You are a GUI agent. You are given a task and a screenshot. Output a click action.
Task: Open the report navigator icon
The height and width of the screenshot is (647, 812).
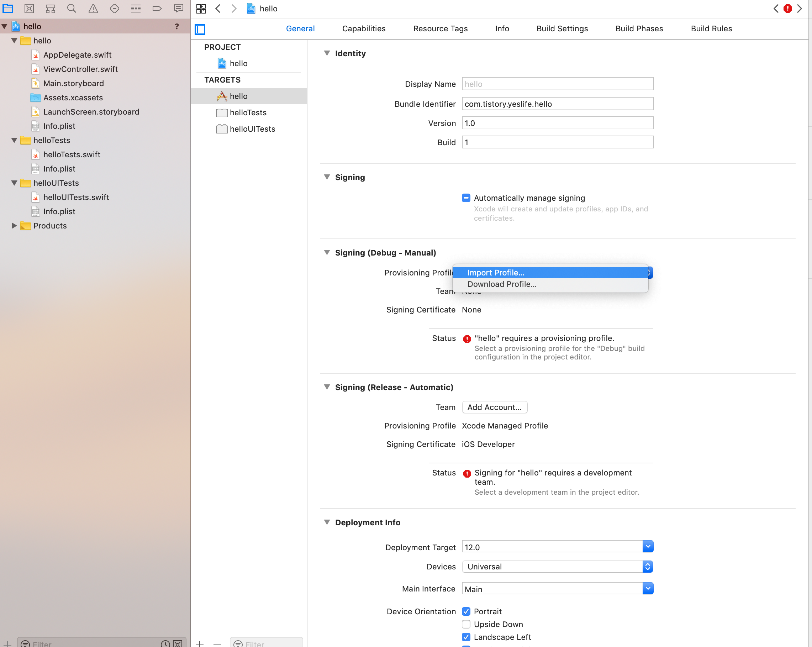(x=179, y=8)
